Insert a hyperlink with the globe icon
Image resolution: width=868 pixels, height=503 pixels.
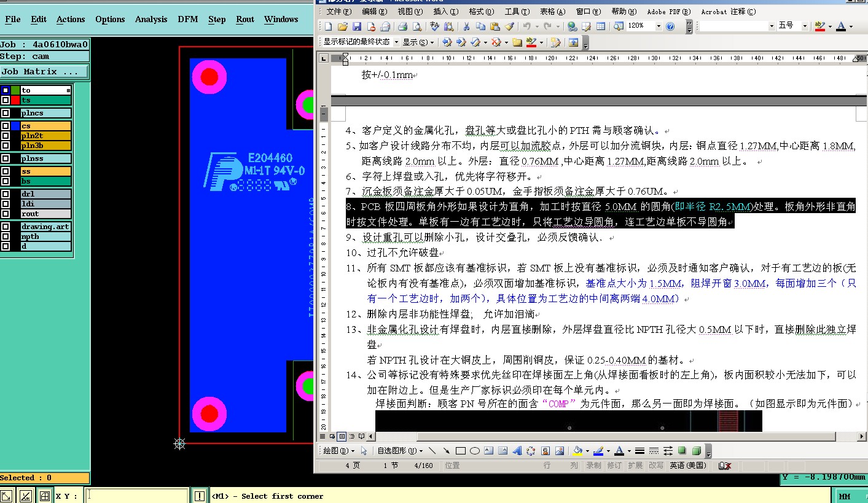pyautogui.click(x=572, y=26)
